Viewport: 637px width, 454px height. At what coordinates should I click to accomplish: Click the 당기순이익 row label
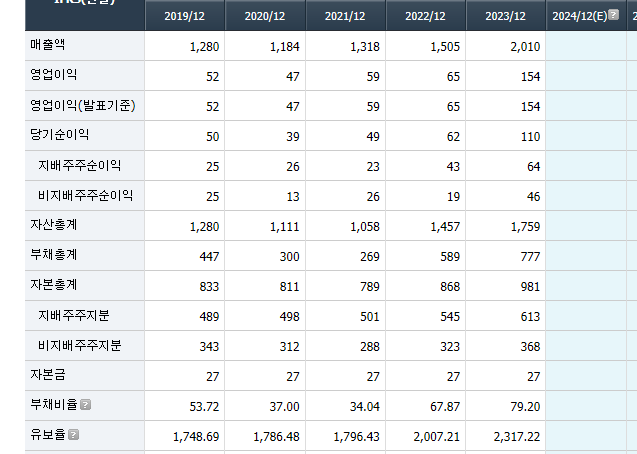click(x=59, y=134)
